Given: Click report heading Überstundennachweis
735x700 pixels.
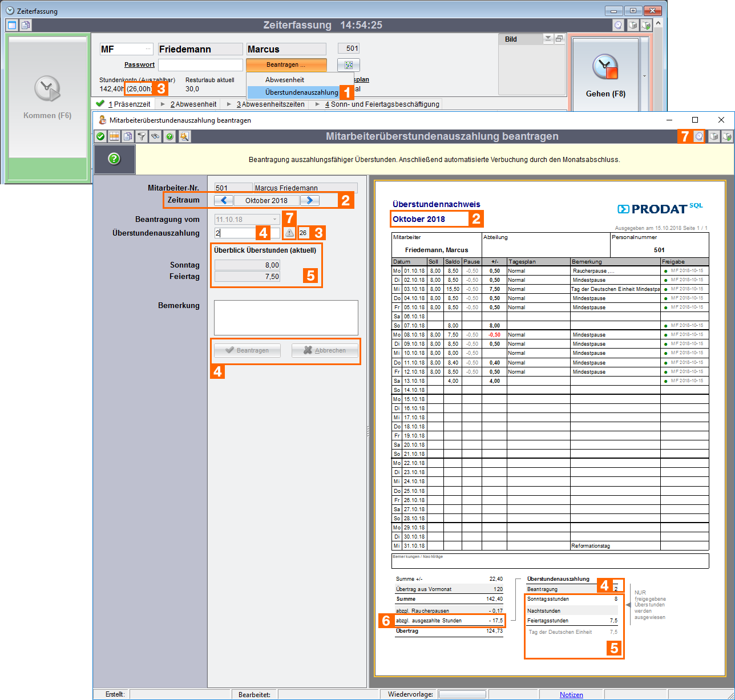Looking at the screenshot, I should (437, 204).
